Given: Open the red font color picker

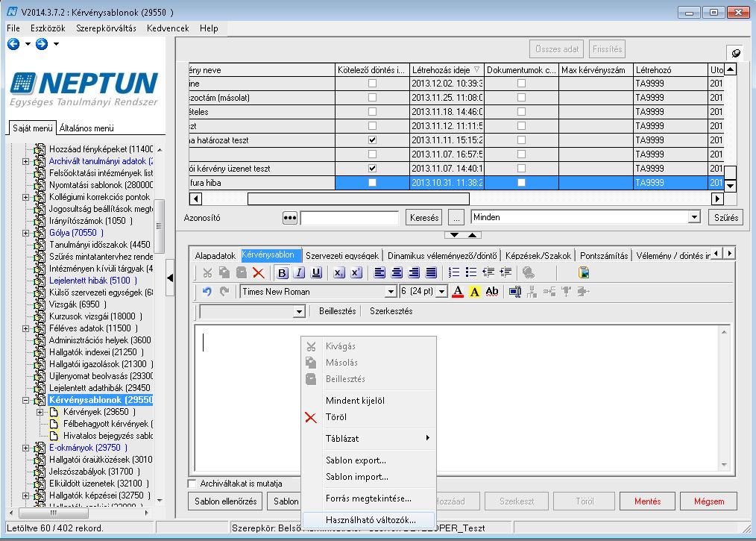Looking at the screenshot, I should tap(458, 292).
